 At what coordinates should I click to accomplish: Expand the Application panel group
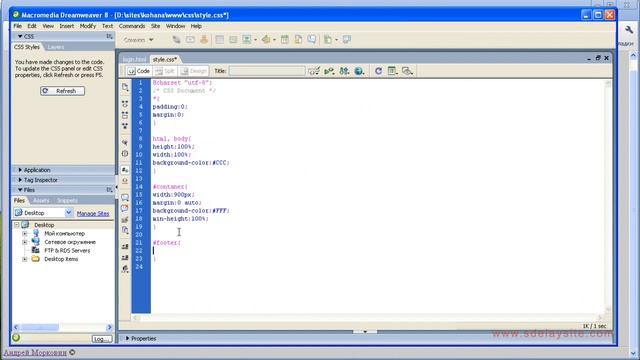(20, 170)
